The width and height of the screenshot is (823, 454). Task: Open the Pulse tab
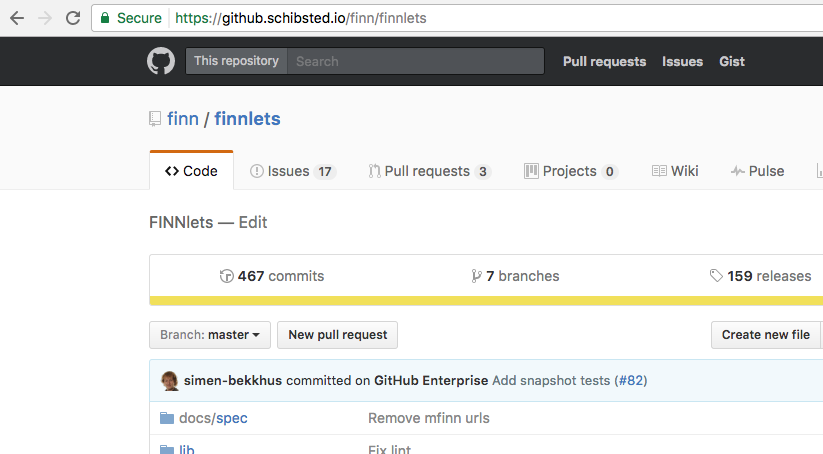click(757, 171)
